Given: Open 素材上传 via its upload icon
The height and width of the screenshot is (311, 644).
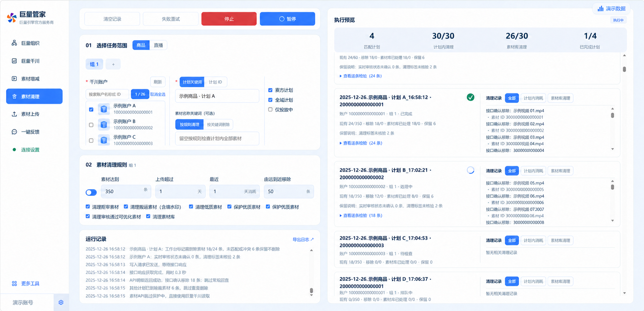Looking at the screenshot, I should (x=14, y=114).
